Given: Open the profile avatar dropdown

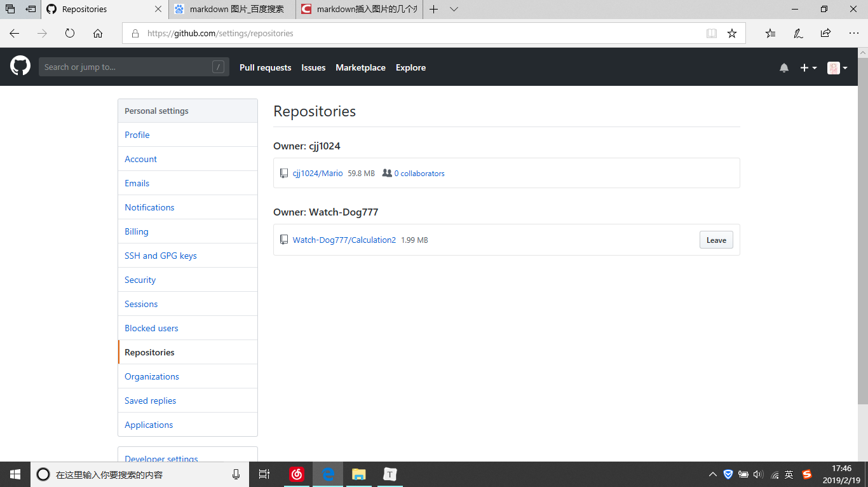Looking at the screenshot, I should coord(836,67).
